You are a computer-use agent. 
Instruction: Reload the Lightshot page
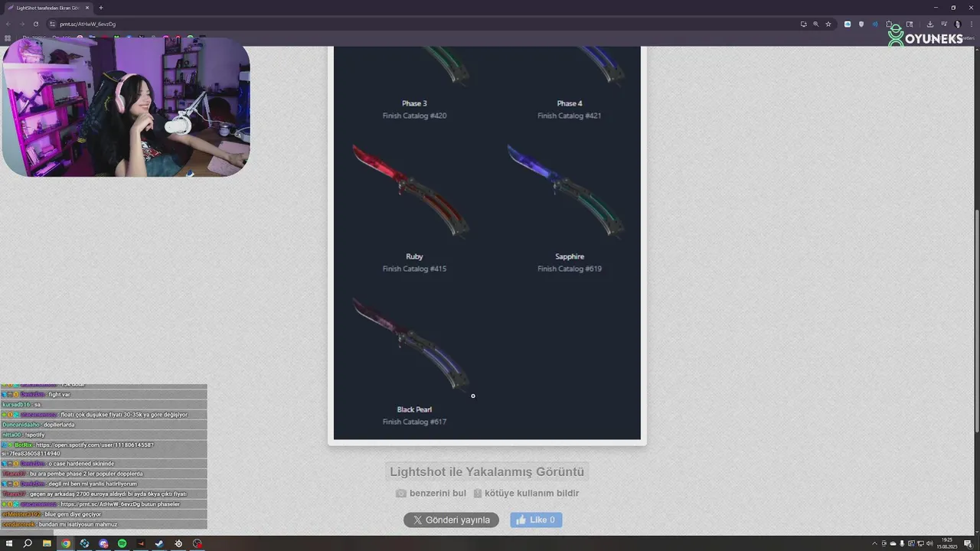click(35, 24)
